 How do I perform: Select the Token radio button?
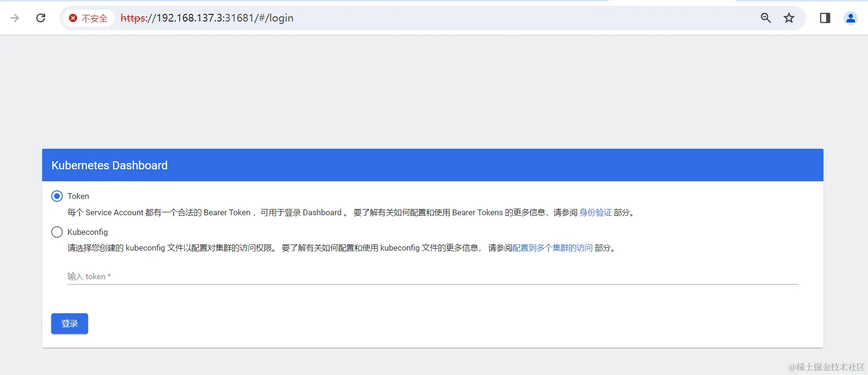point(57,196)
